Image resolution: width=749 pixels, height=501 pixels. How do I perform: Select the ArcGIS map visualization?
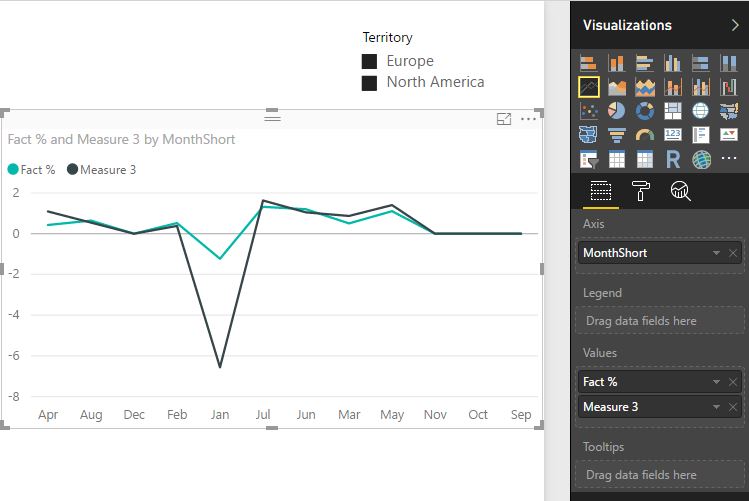tap(701, 160)
